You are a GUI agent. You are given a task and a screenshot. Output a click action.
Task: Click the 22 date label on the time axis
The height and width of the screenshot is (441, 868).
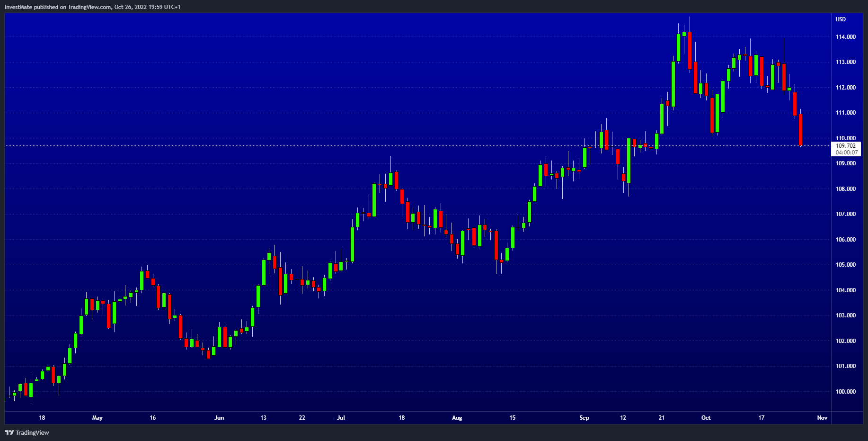(302, 418)
